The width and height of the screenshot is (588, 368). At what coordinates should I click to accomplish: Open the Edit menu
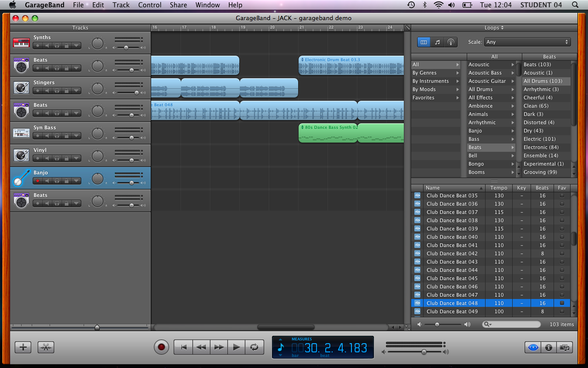coord(98,5)
